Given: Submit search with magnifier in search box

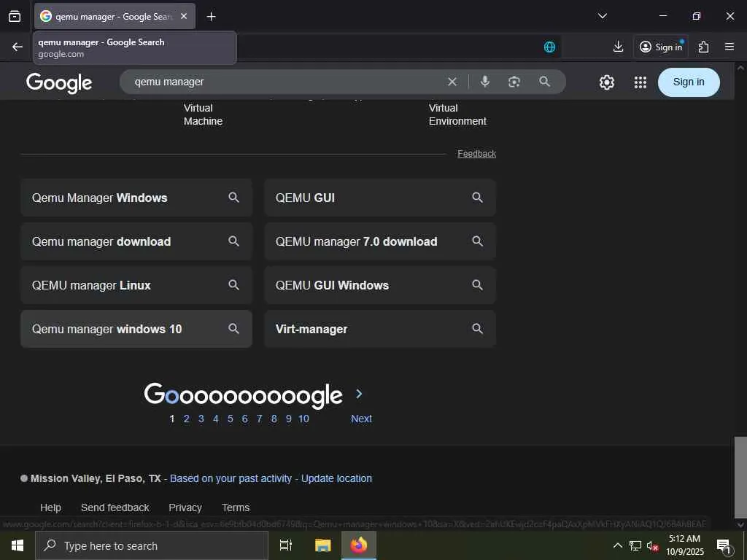Looking at the screenshot, I should tap(544, 82).
